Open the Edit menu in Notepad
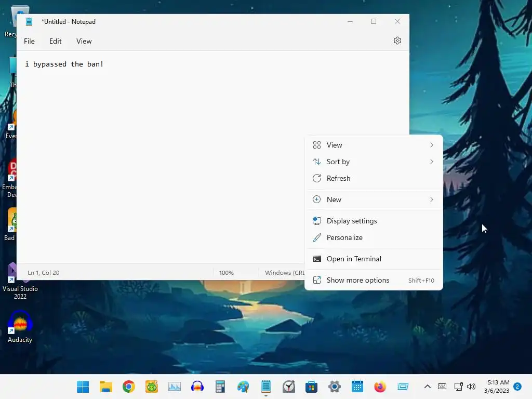Viewport: 532px width, 399px height. pyautogui.click(x=55, y=41)
